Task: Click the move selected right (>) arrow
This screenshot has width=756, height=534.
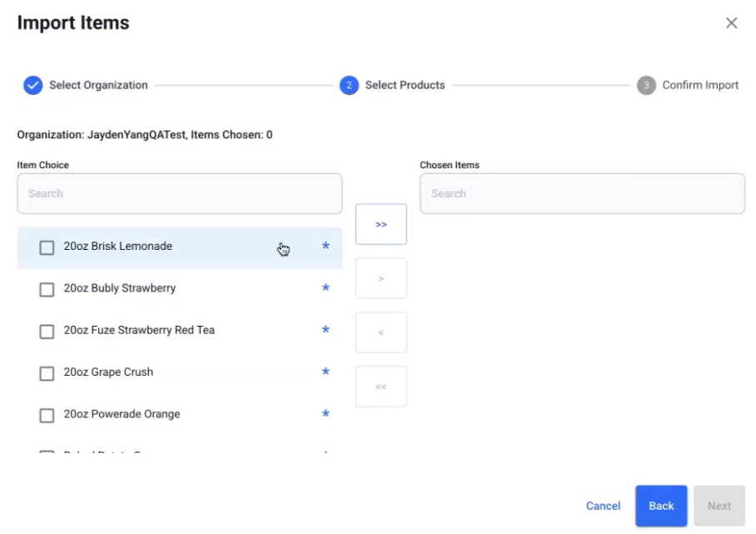Action: click(380, 278)
